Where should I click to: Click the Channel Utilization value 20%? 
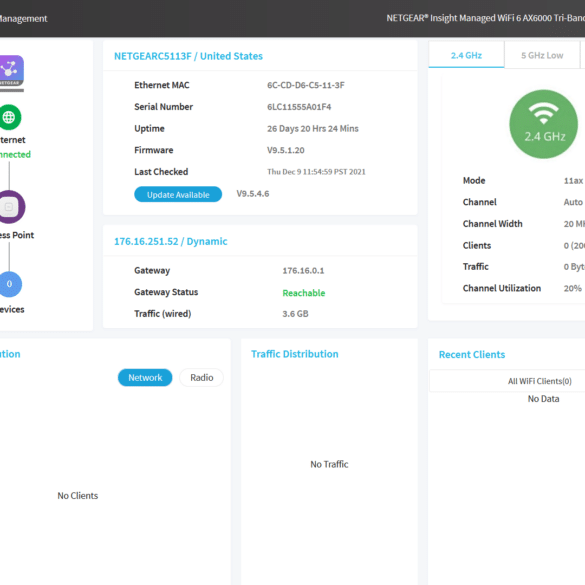point(572,288)
